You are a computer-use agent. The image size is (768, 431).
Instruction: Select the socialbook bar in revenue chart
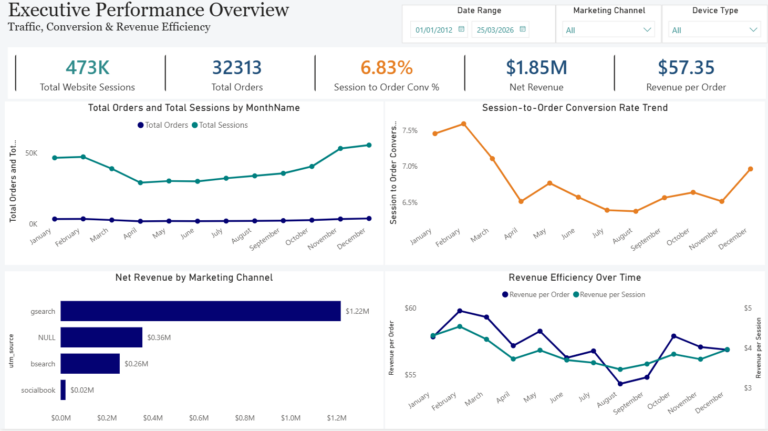click(63, 389)
